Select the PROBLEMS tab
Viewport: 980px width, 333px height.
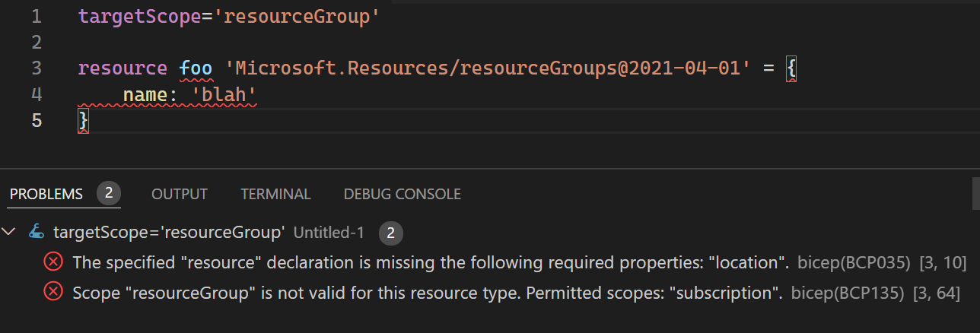coord(46,194)
